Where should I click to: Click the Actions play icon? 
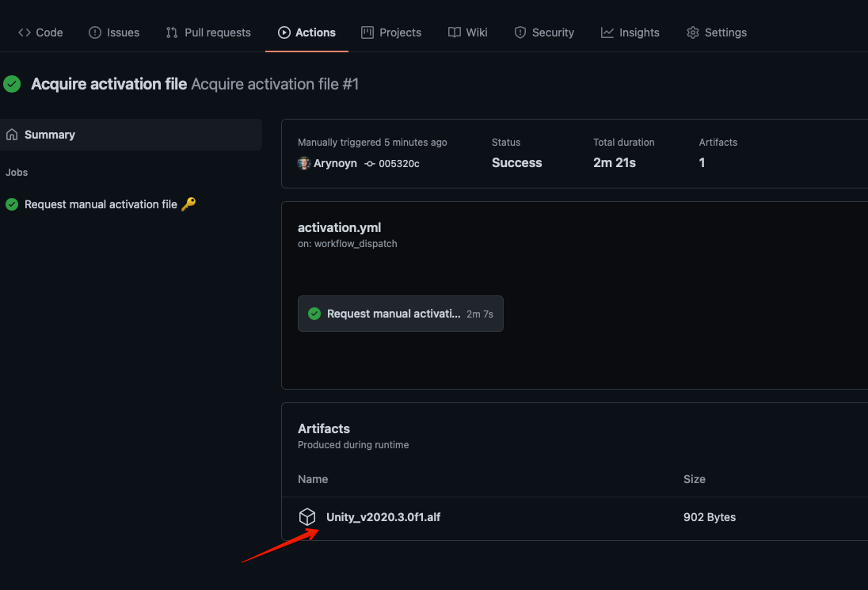[284, 32]
